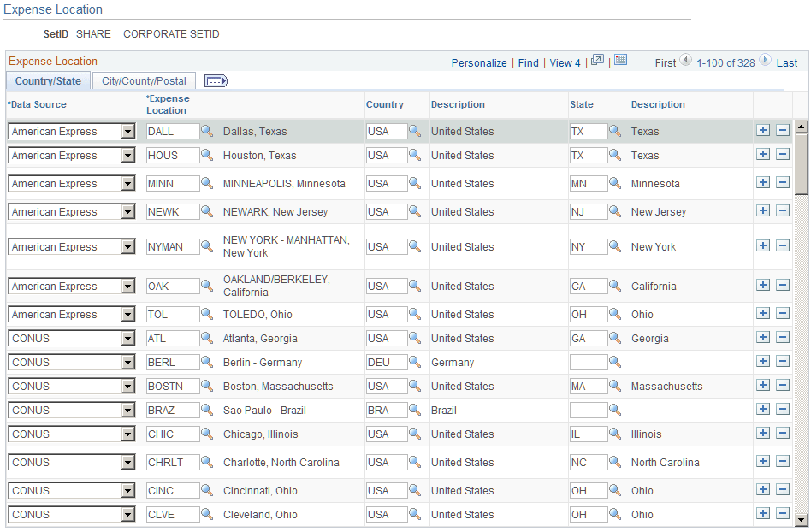Switch to the City/County/Postal tab
The image size is (811, 532).
(143, 80)
